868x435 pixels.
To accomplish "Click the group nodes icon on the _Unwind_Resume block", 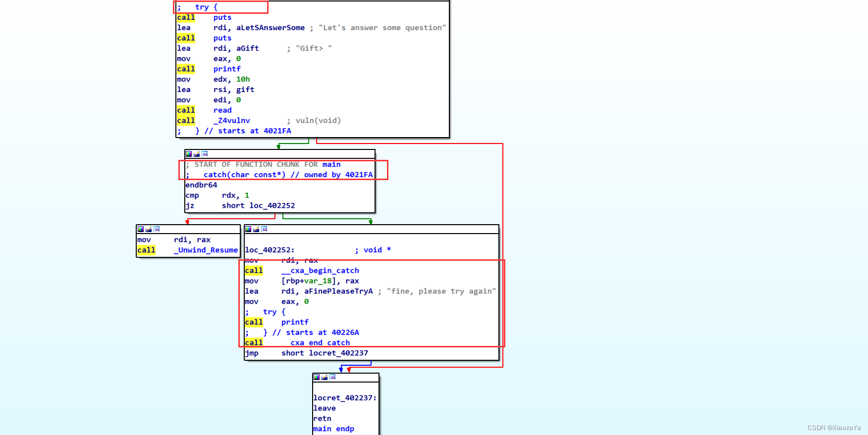I will (x=157, y=229).
